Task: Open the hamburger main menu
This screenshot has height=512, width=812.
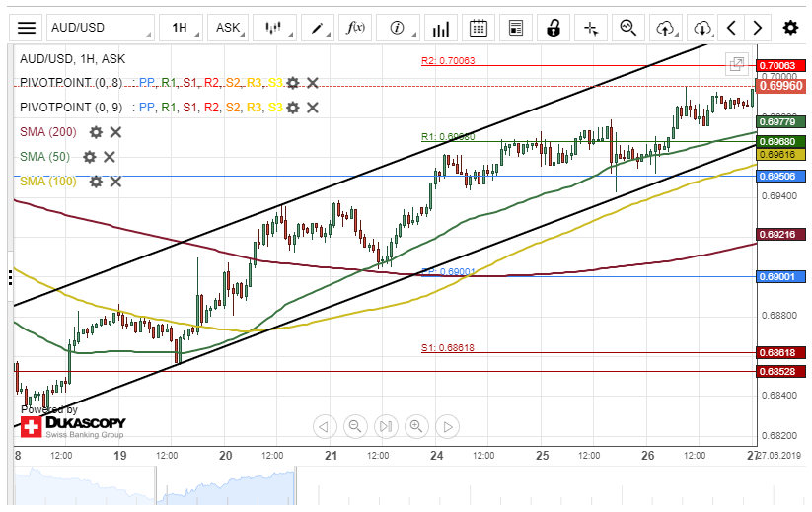Action: click(28, 28)
